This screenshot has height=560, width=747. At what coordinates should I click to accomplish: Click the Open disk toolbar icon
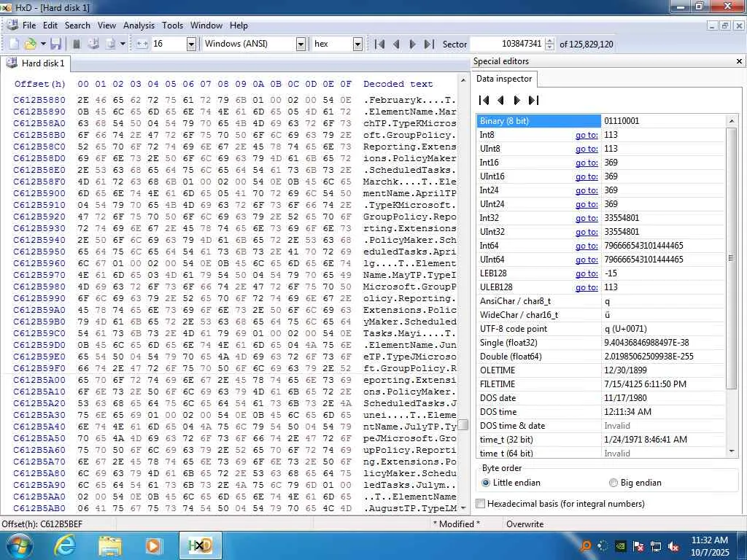(94, 44)
